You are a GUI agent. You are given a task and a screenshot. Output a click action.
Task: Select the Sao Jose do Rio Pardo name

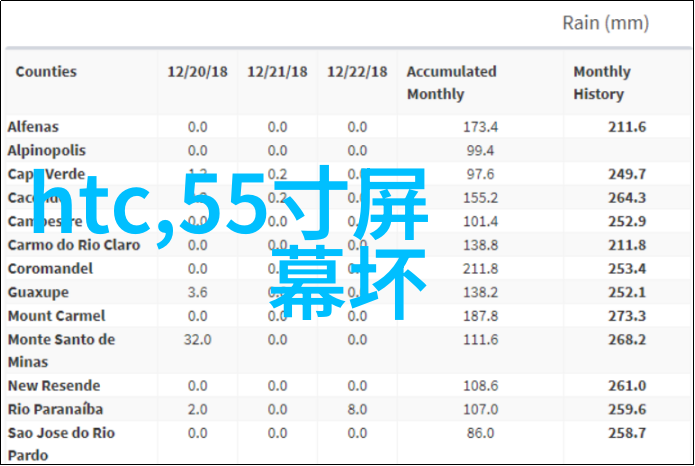[x=62, y=444]
